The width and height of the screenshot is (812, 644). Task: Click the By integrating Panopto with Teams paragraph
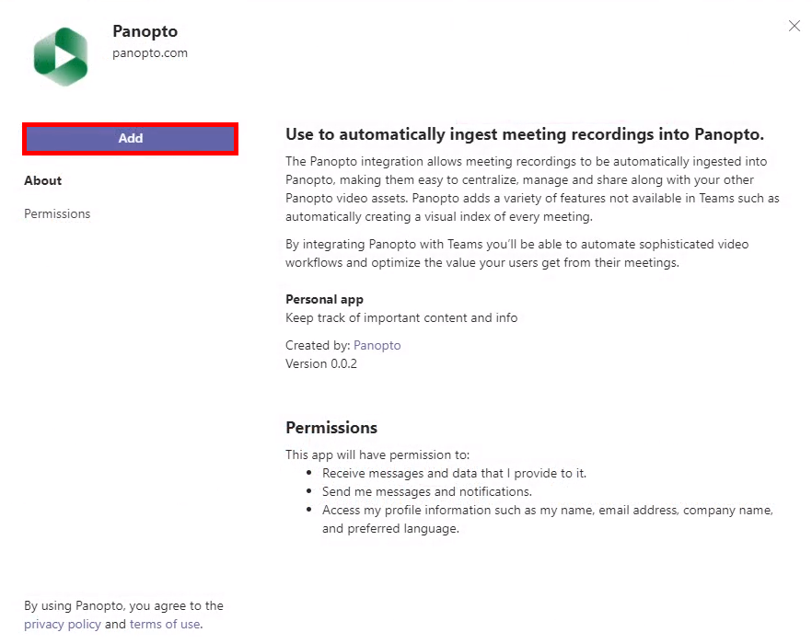(x=516, y=253)
